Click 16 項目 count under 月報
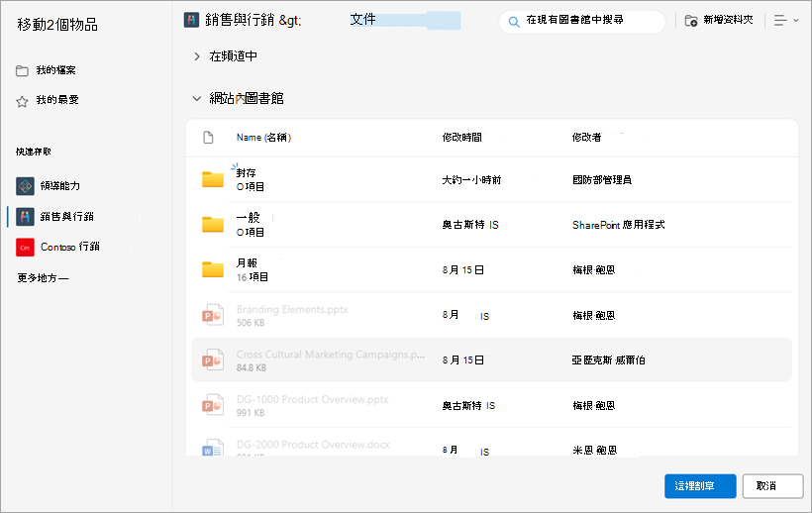Screen dimensions: 812x513 click(253, 277)
